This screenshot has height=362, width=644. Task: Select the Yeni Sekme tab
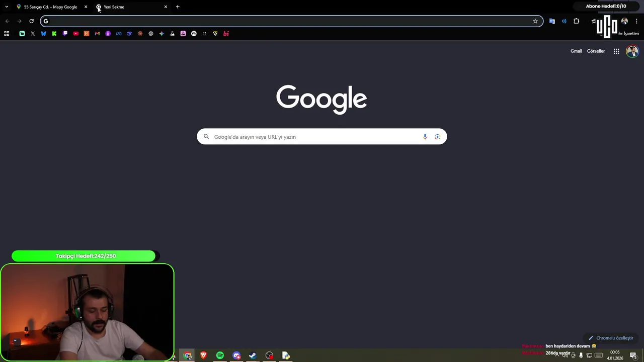(x=130, y=7)
